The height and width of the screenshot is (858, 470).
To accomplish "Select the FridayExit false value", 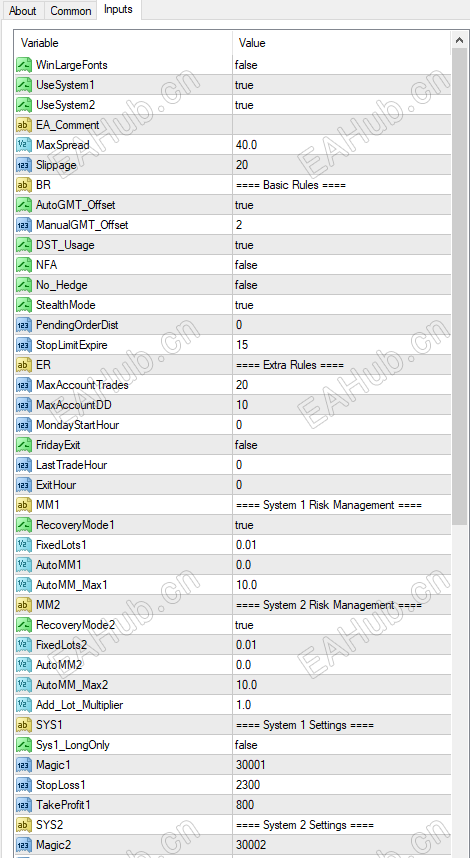I will (x=246, y=445).
